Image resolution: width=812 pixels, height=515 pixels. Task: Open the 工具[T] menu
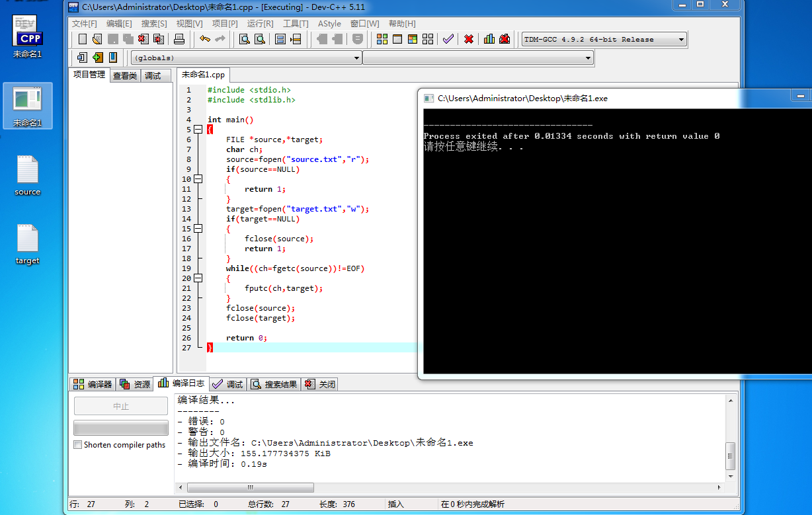coord(296,23)
